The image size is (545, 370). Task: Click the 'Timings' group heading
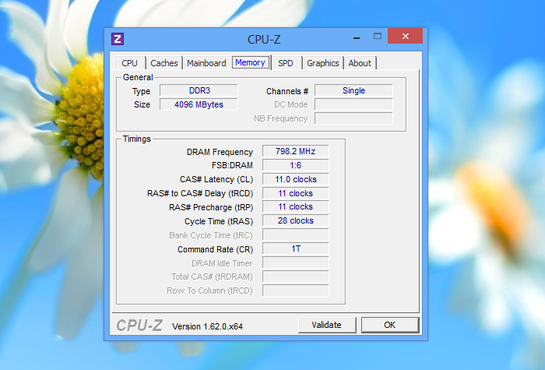point(137,139)
